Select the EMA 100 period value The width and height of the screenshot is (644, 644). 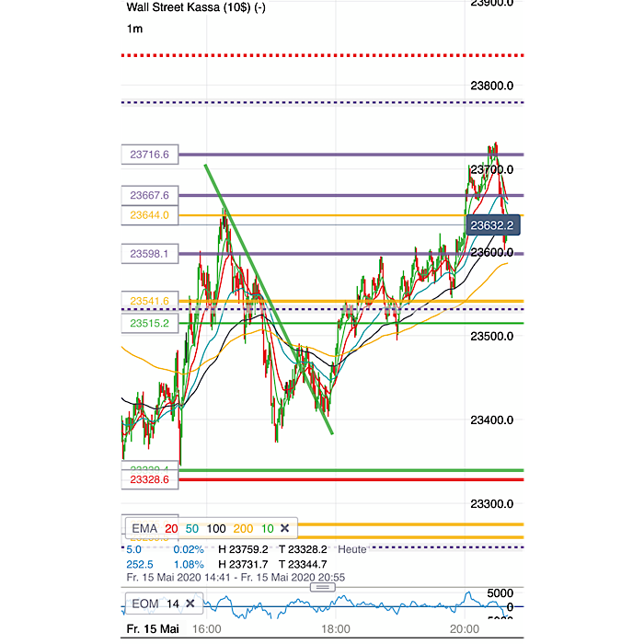coord(216,529)
